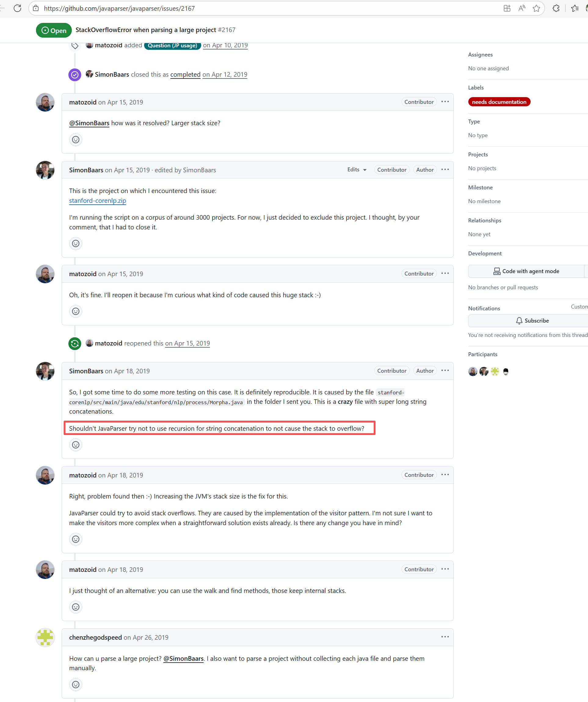Screen dimensions: 588x702
Task: Add a reaction to chenzhegodspeed's comment
Action: 76,684
